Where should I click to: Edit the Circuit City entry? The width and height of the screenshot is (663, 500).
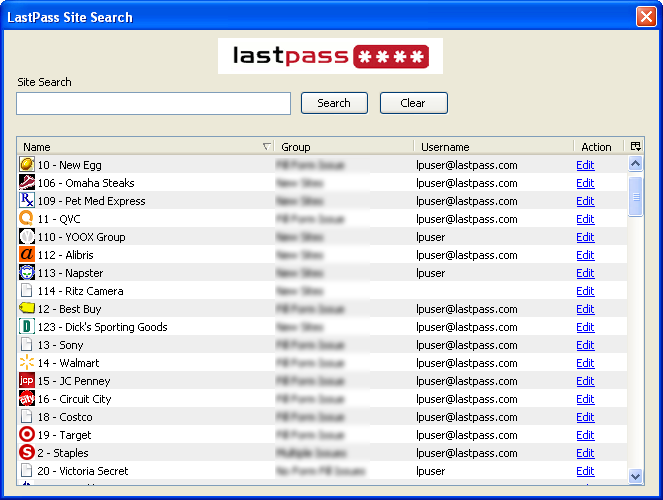pos(585,399)
